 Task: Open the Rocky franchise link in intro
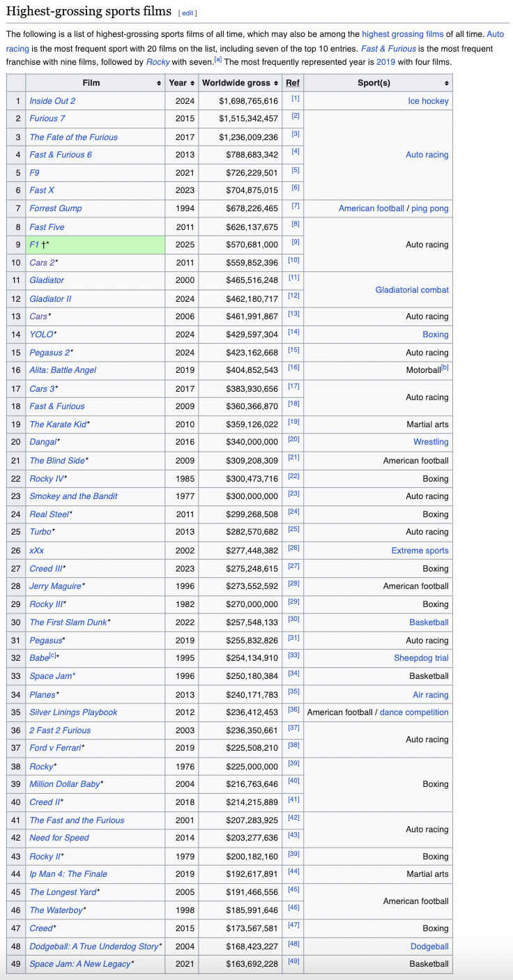pos(158,61)
